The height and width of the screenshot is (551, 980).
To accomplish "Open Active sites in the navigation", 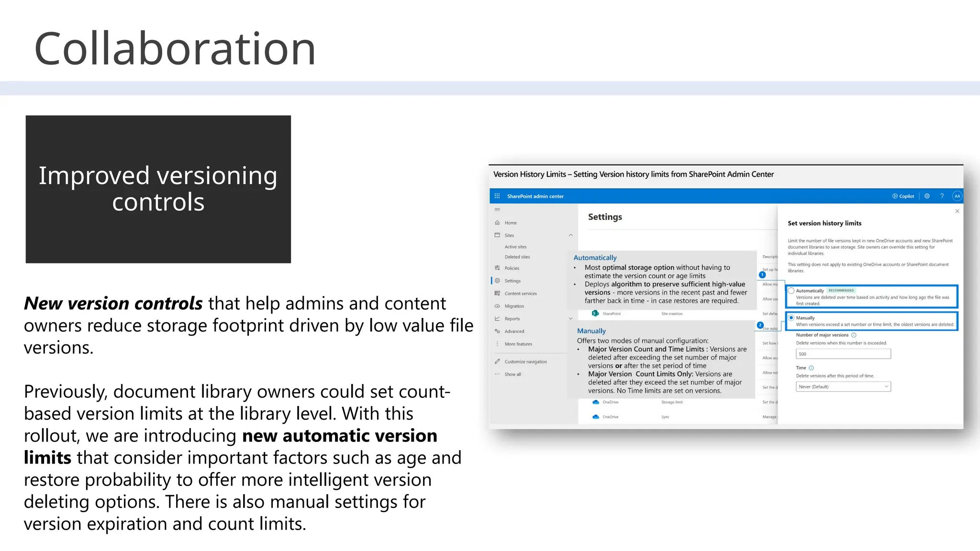I will pyautogui.click(x=515, y=247).
